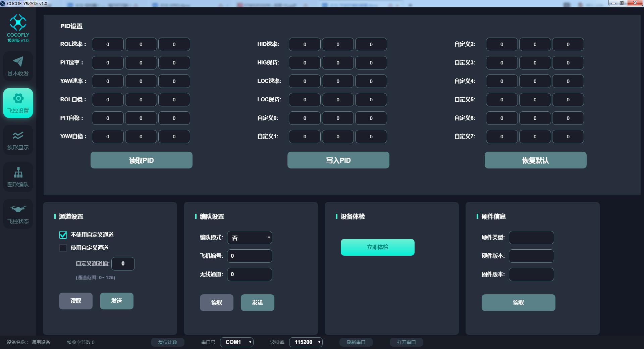The image size is (644, 349).
Task: Click 自定义通道值 input field
Action: click(x=123, y=264)
